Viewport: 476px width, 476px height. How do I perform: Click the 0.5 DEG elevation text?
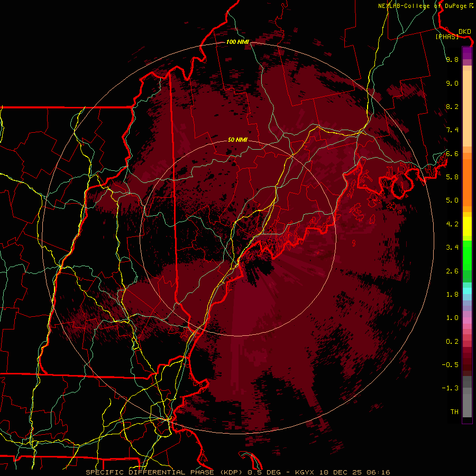click(263, 472)
